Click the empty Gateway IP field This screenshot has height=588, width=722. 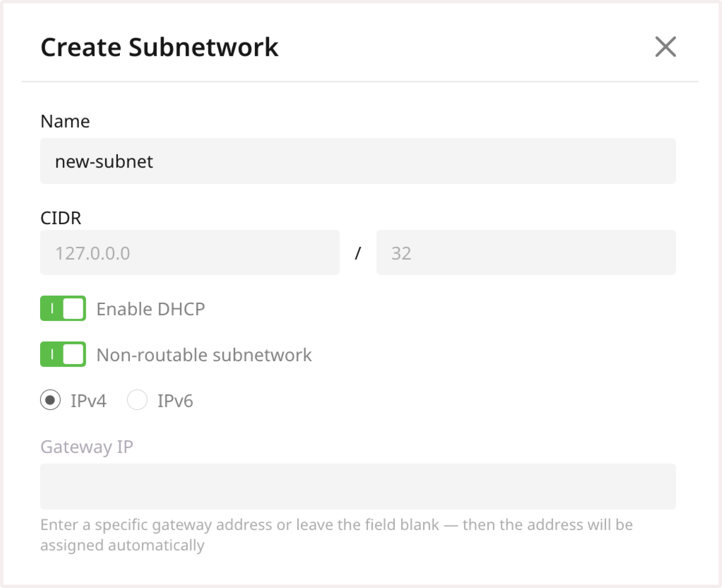(x=358, y=487)
